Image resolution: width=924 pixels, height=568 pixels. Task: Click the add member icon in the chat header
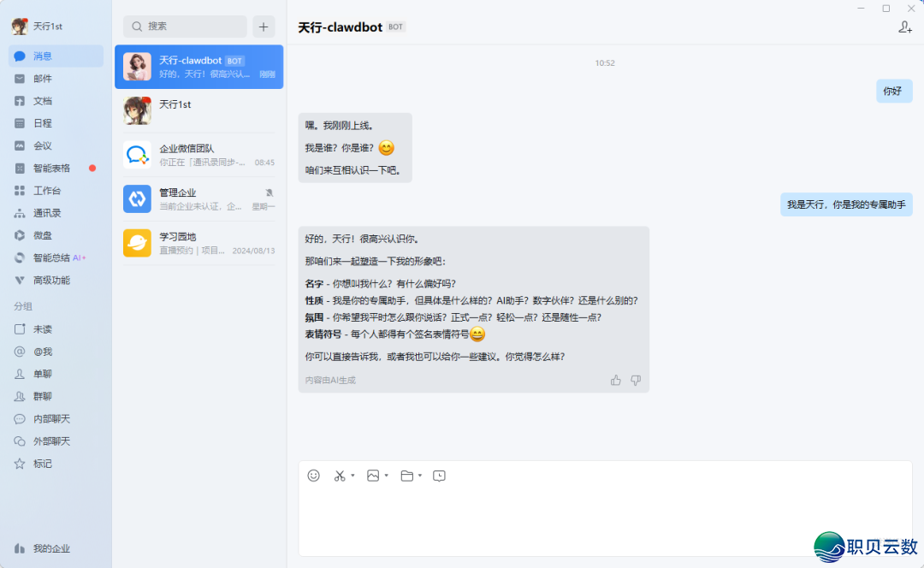904,27
